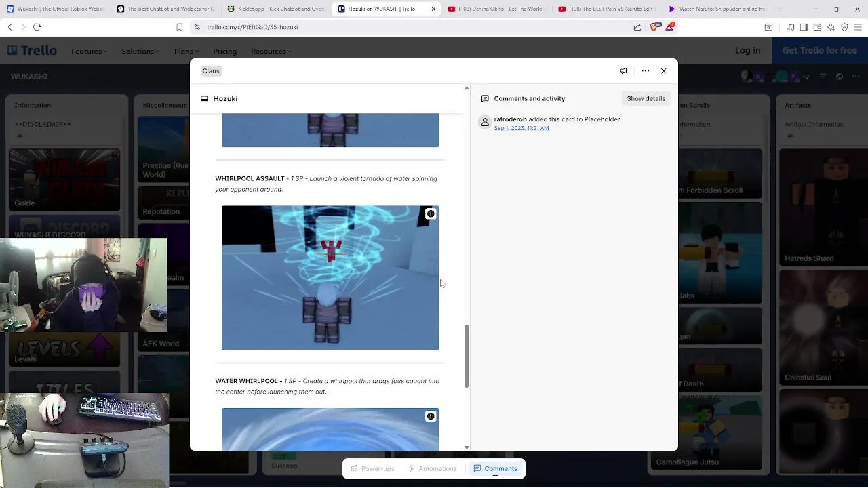Open the music playlist toolbar icon
The image size is (868, 488).
pyautogui.click(x=790, y=27)
